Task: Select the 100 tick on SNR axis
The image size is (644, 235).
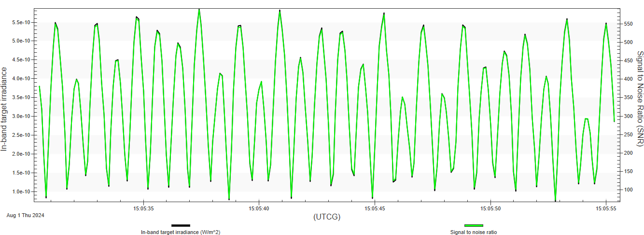Action: click(626, 190)
